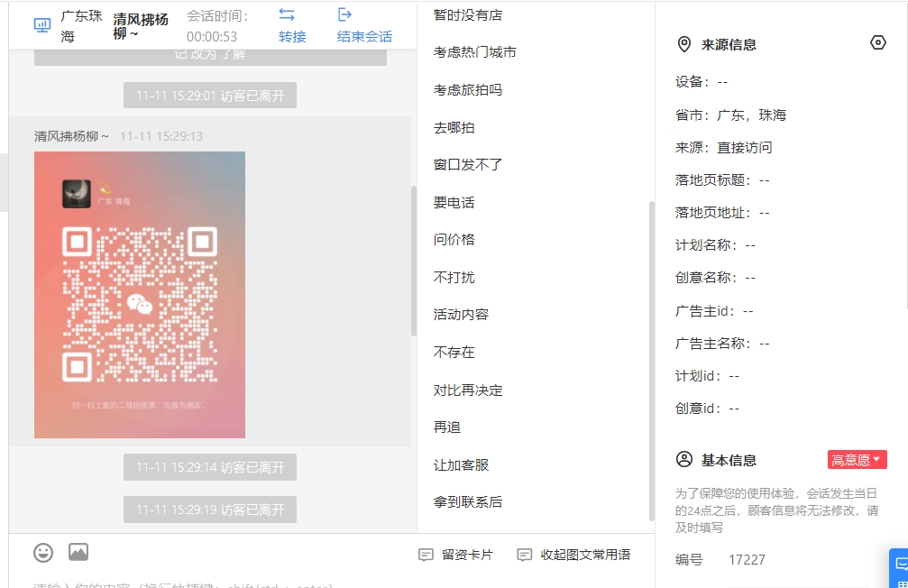Select quick phrase 暂时没有店

click(x=468, y=15)
